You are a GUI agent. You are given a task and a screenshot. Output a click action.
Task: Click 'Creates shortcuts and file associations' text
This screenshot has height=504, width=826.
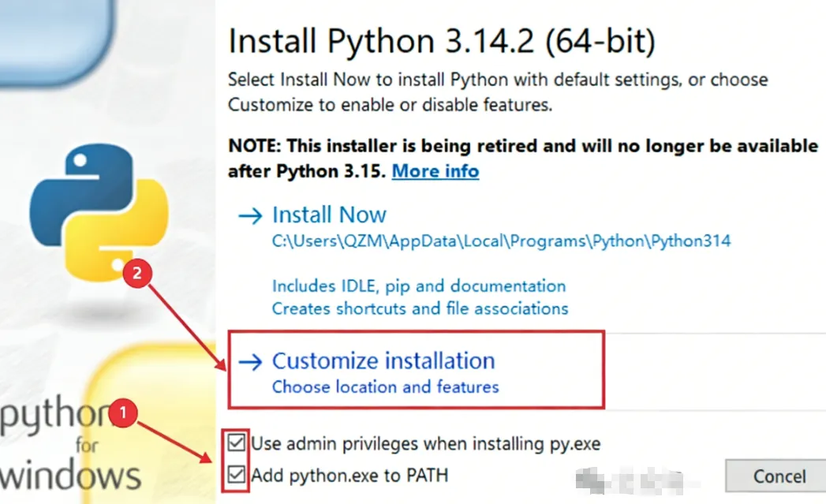point(420,308)
